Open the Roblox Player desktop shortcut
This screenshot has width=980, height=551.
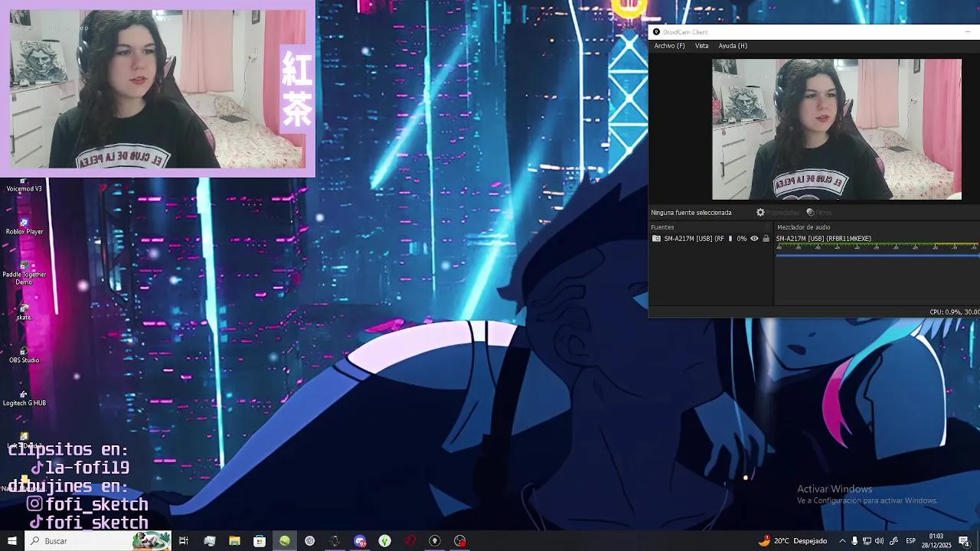click(x=24, y=227)
